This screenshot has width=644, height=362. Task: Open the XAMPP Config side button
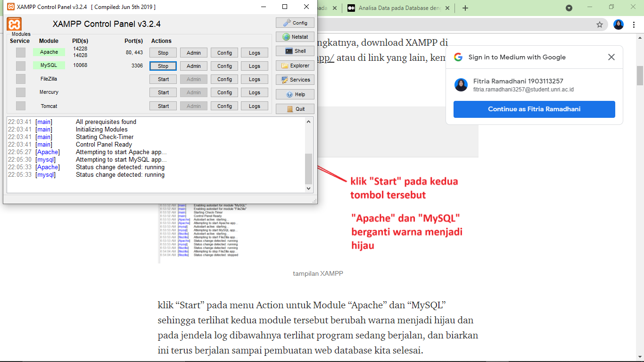click(295, 23)
